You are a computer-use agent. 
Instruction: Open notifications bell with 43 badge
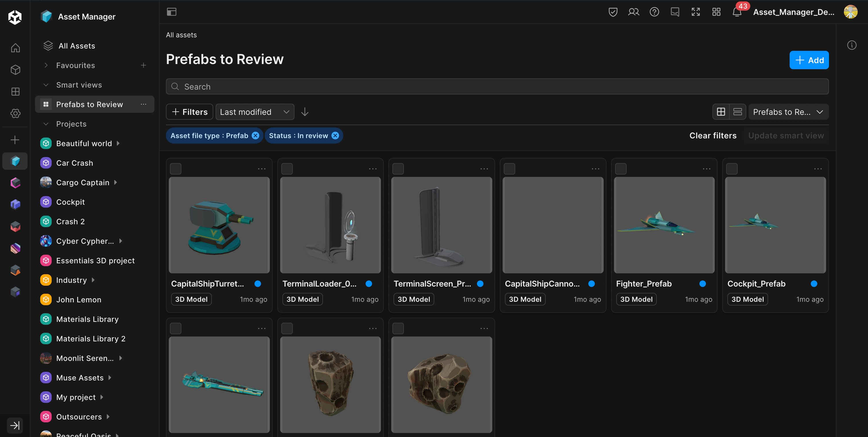(x=737, y=12)
